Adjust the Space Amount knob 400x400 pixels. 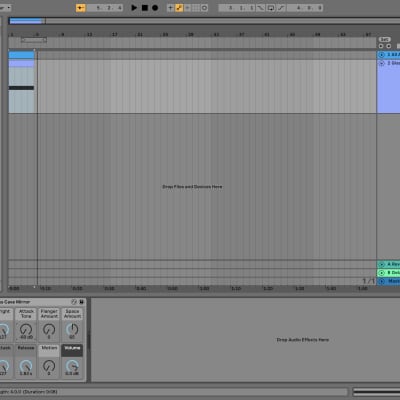pyautogui.click(x=72, y=330)
